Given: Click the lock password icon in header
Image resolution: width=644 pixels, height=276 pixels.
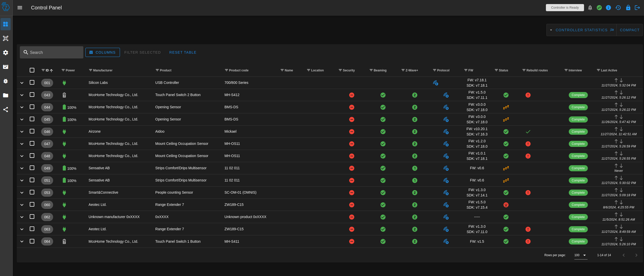Looking at the screenshot, I should tap(628, 8).
